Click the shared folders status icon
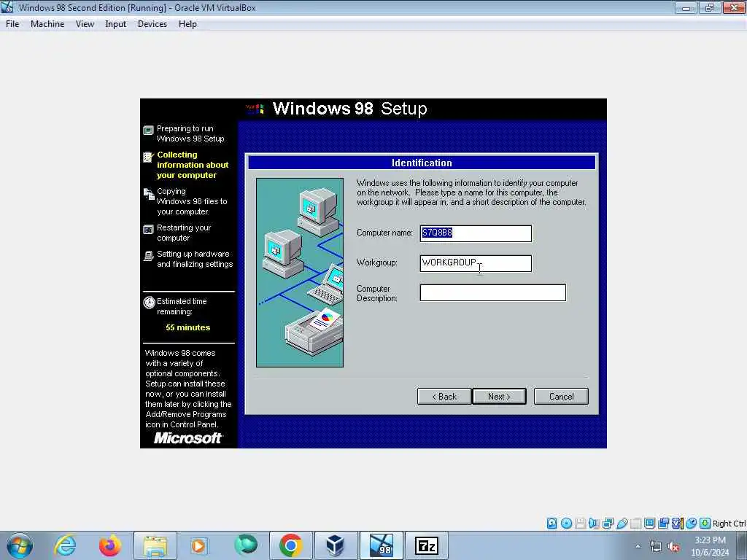Viewport: 747px width, 560px height. [x=635, y=524]
